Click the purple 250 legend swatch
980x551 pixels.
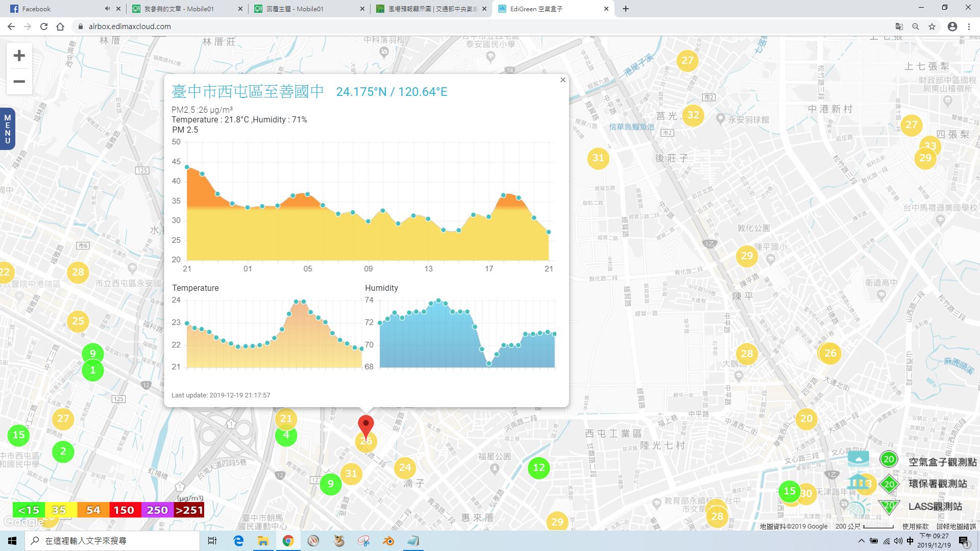157,510
